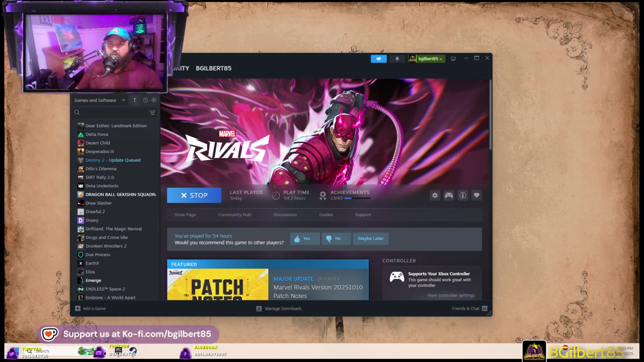
Task: Choose No for game recommendation
Action: (x=336, y=238)
